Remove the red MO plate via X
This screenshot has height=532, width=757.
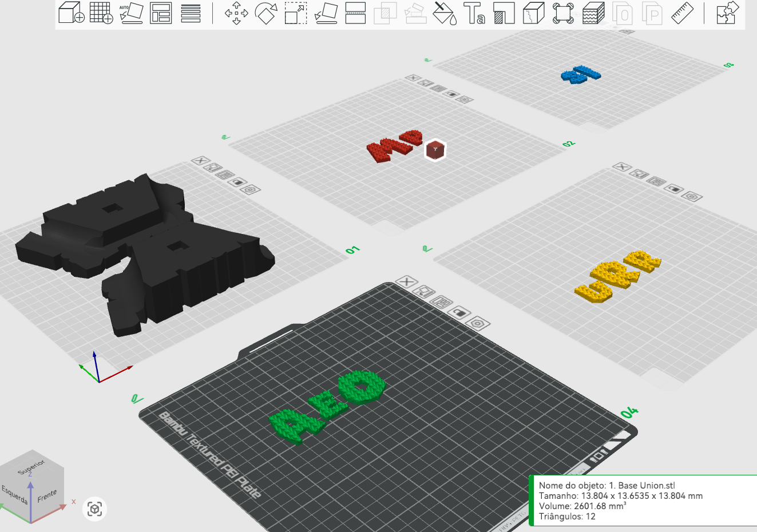[x=413, y=78]
